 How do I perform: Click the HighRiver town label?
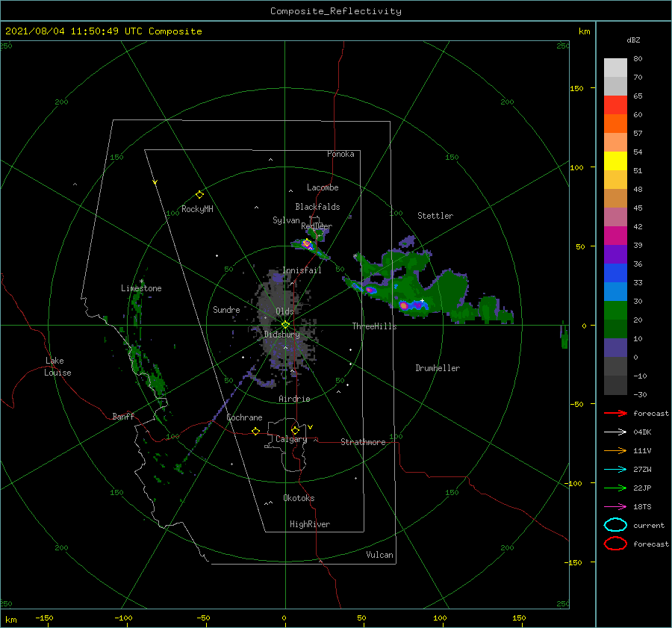point(310,524)
